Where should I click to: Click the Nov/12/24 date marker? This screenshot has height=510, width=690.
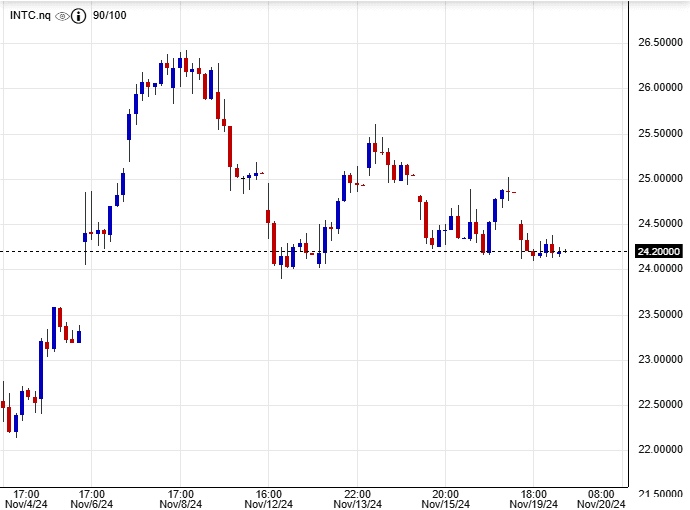pyautogui.click(x=269, y=504)
